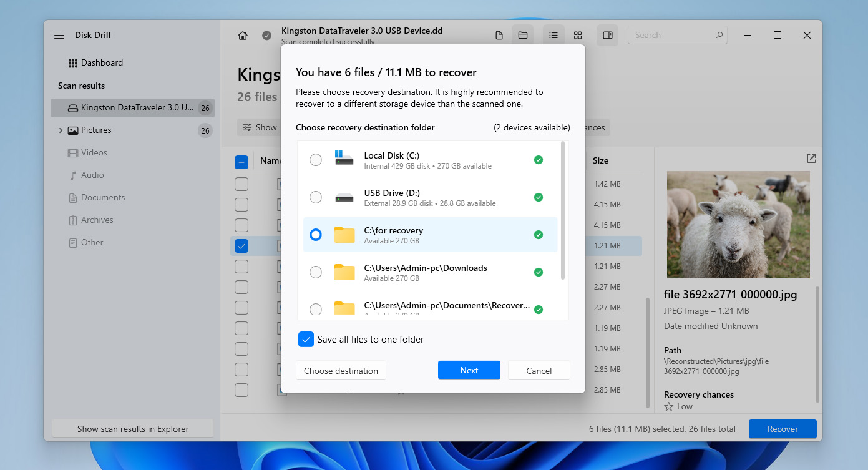Click the Search input field

pos(678,36)
